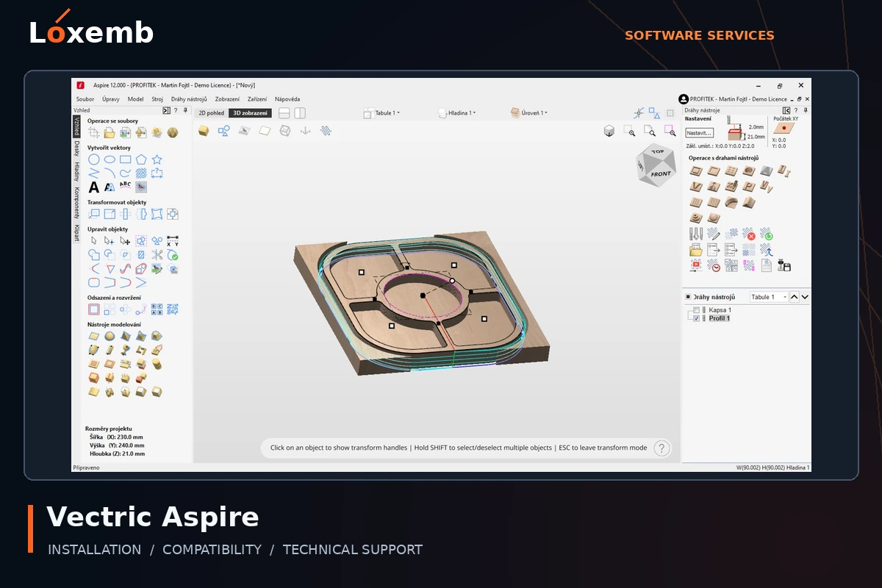Split the view vertically icon

300,113
